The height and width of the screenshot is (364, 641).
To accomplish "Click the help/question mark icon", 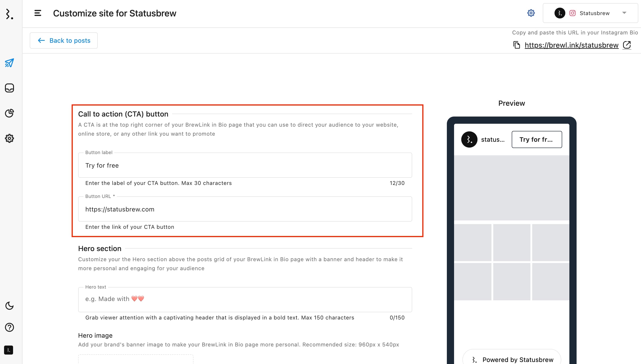I will coord(9,327).
